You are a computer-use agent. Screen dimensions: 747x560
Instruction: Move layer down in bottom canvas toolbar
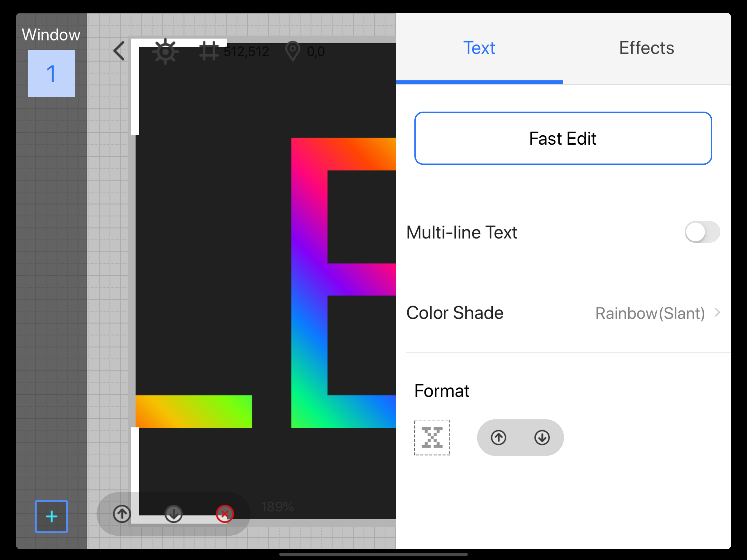coord(174,514)
